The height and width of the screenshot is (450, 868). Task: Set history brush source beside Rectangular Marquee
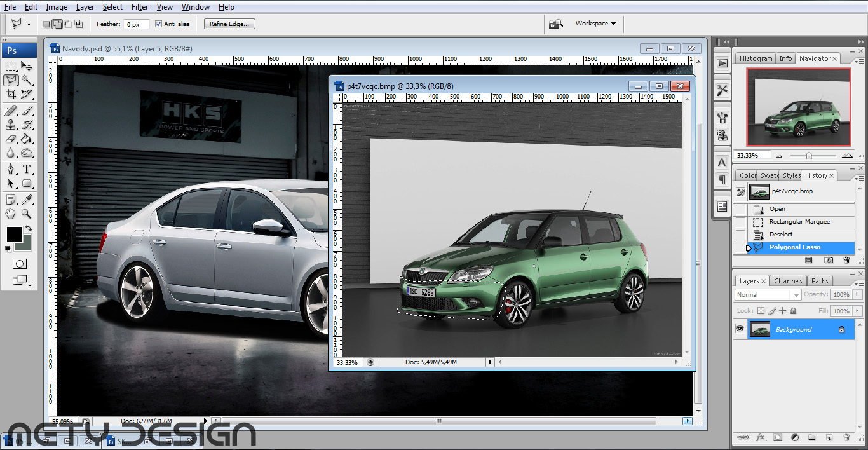coord(741,222)
